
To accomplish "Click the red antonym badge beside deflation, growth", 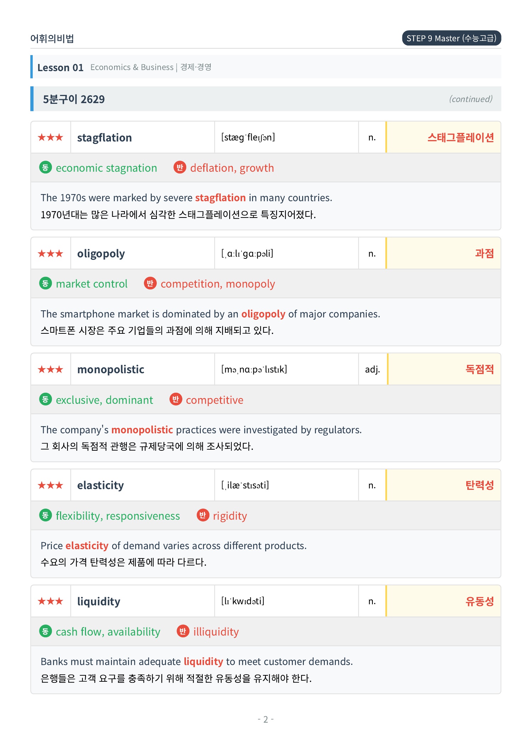I will pos(180,167).
